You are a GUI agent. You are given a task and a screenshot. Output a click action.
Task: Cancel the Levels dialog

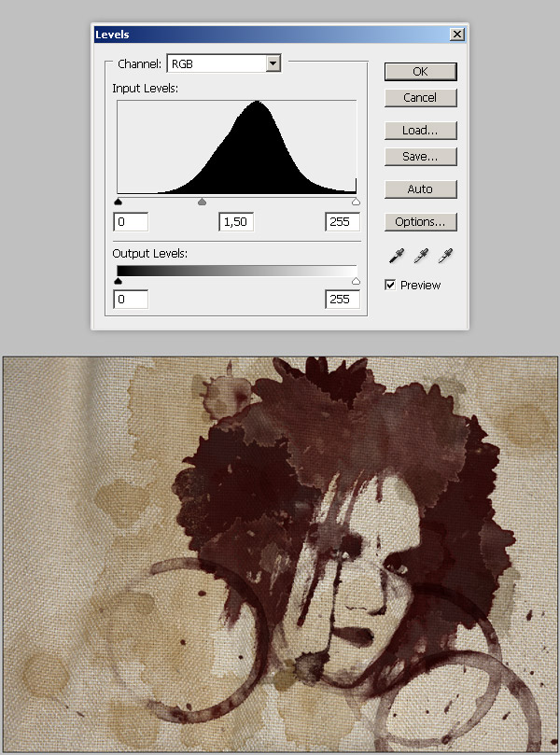pos(420,98)
